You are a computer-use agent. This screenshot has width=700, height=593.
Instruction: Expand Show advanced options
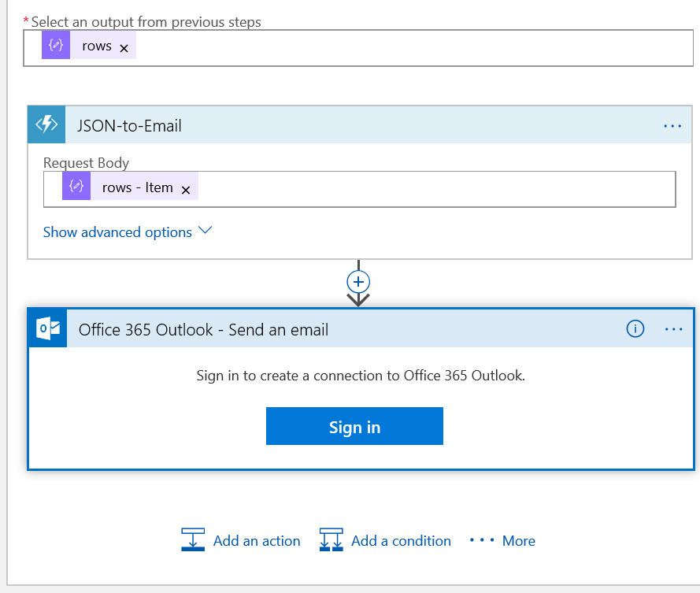click(x=117, y=232)
